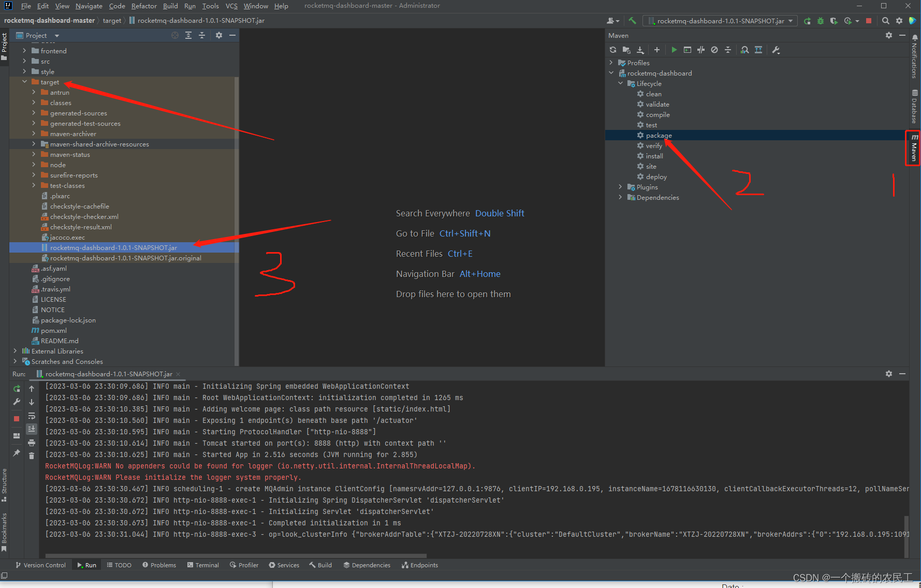The height and width of the screenshot is (588, 921).
Task: Rerun process in Run panel
Action: [17, 388]
